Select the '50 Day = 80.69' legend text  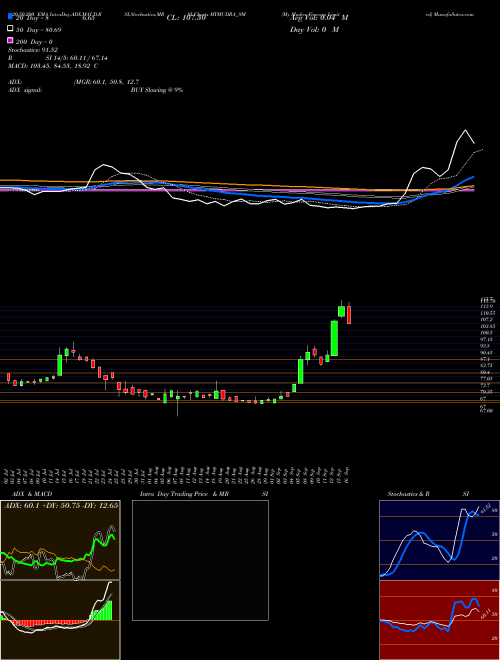click(38, 30)
